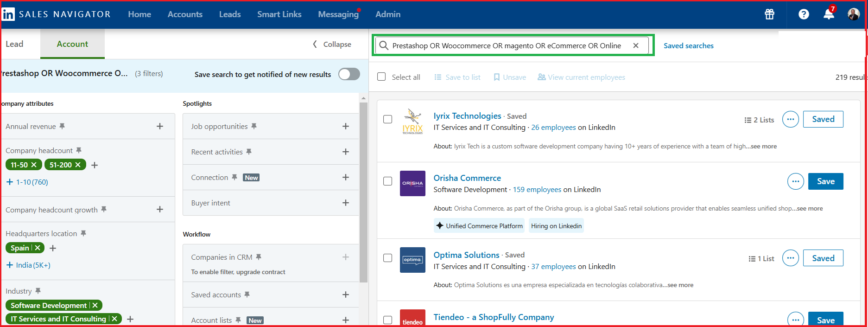Expand the Annual revenue filter
The height and width of the screenshot is (327, 868).
point(160,126)
